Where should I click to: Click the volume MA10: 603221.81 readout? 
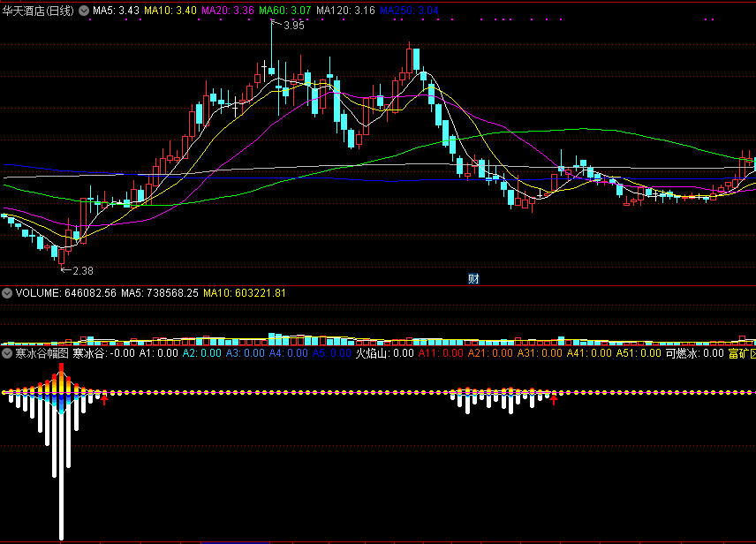coord(245,293)
